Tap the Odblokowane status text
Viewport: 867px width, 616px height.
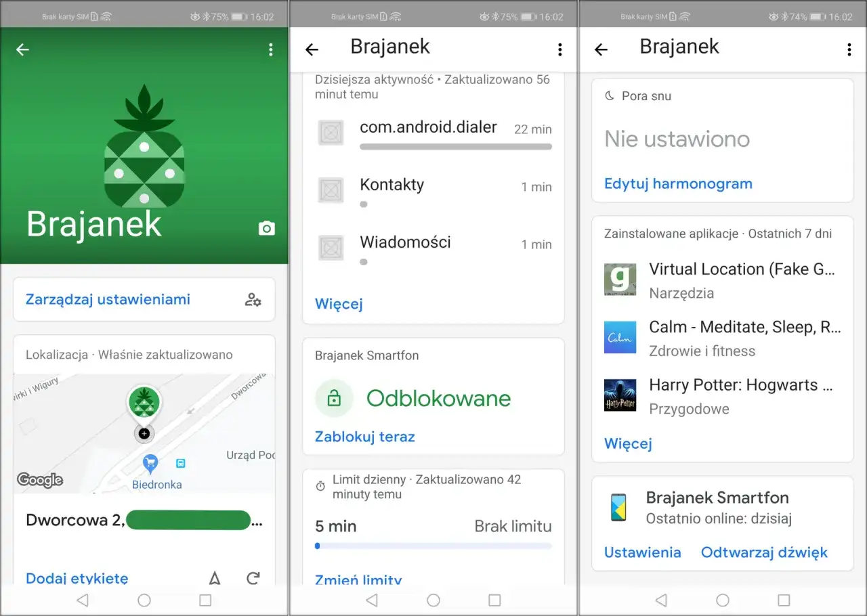438,398
